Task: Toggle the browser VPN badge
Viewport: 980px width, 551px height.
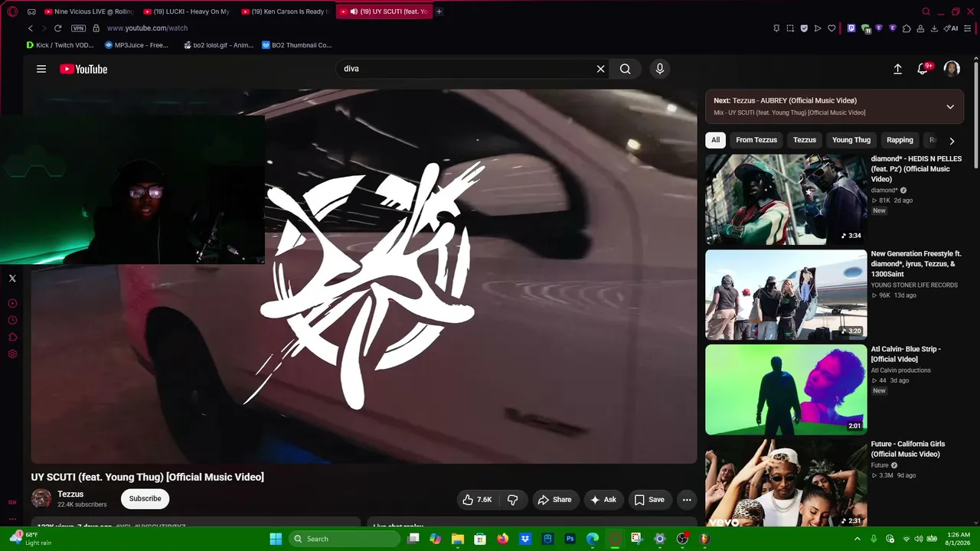Action: click(78, 28)
